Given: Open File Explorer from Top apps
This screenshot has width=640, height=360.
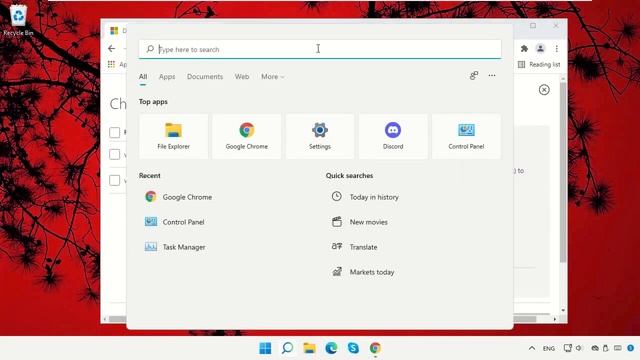Looking at the screenshot, I should [173, 136].
